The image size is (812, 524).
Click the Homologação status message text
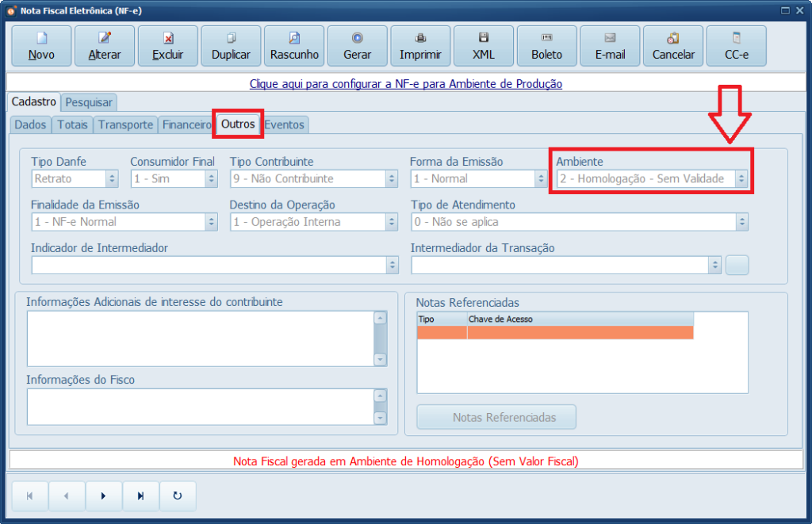pyautogui.click(x=405, y=461)
